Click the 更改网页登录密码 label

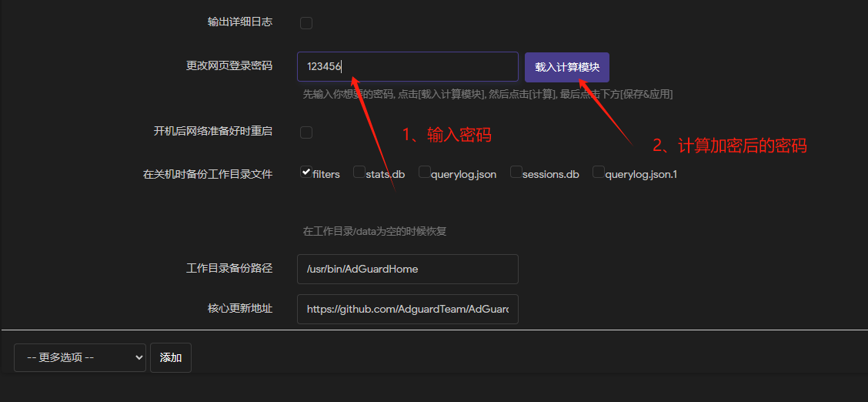(x=229, y=66)
